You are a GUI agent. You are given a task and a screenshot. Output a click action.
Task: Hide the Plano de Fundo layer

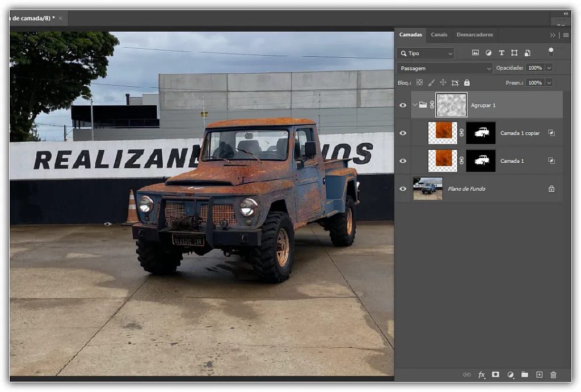pos(403,188)
